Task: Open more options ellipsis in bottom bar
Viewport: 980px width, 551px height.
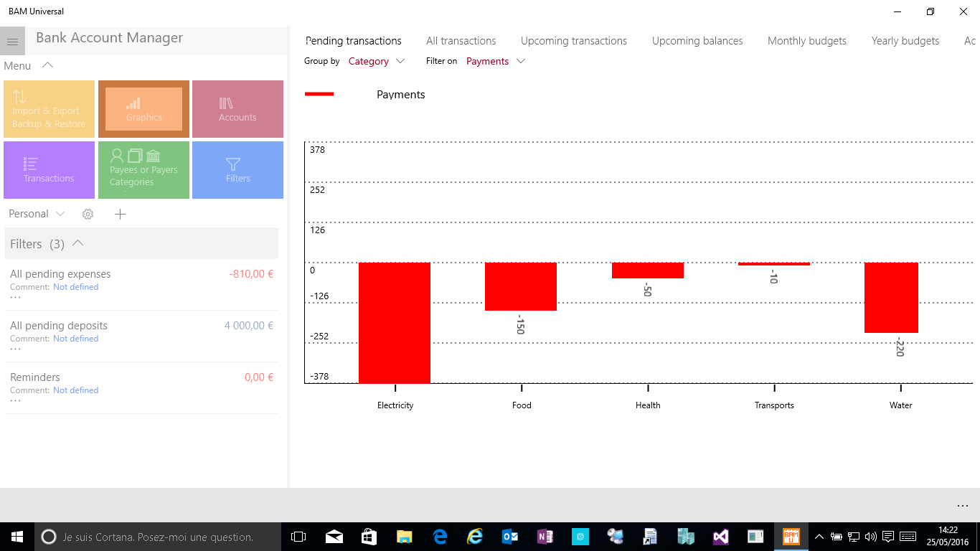Action: (x=962, y=505)
